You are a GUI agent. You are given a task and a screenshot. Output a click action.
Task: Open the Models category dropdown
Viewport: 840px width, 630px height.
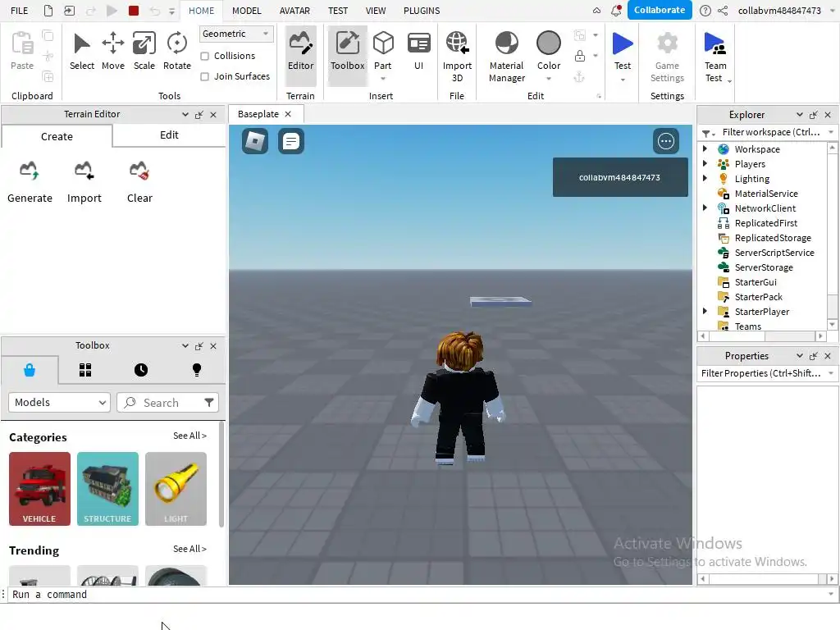tap(59, 402)
